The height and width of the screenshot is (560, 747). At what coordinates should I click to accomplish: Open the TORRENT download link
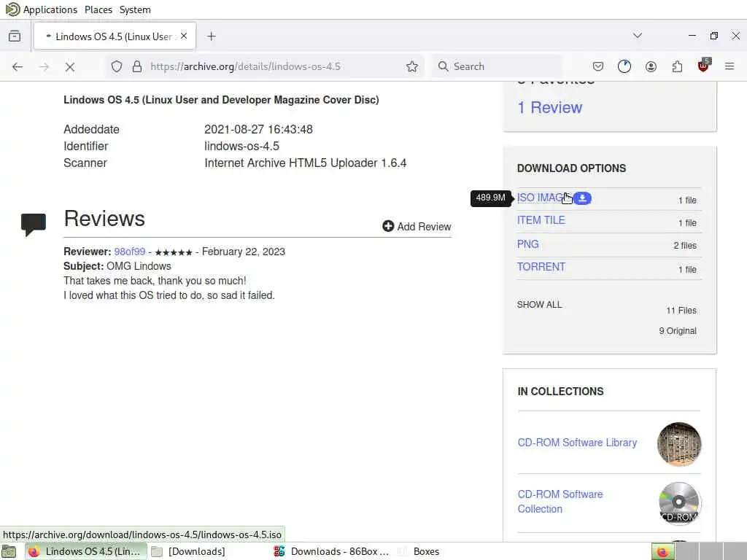541,267
